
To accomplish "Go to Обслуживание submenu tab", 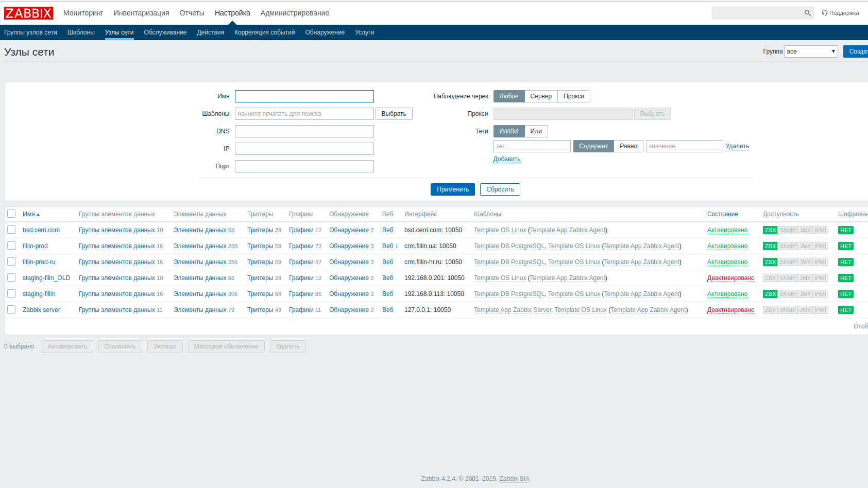I will coord(165,32).
